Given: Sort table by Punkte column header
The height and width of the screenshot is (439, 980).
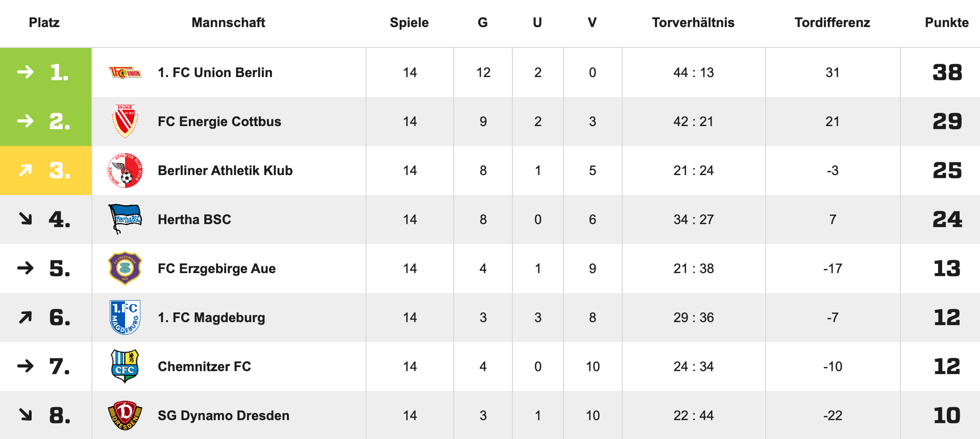Looking at the screenshot, I should (946, 22).
